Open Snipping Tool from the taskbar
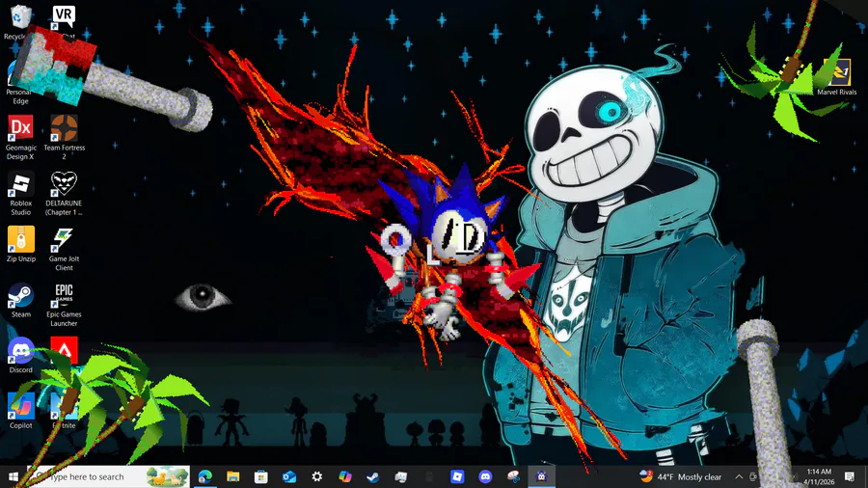Screen dimensions: 868x488 (513, 476)
